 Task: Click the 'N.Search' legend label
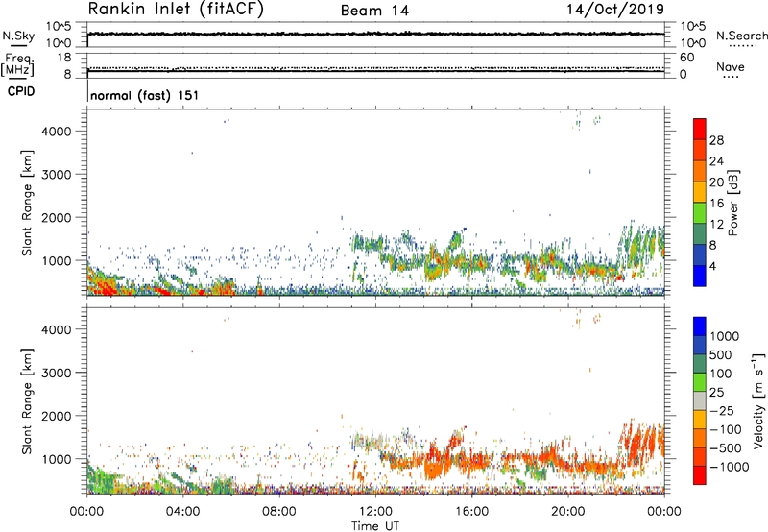click(741, 36)
